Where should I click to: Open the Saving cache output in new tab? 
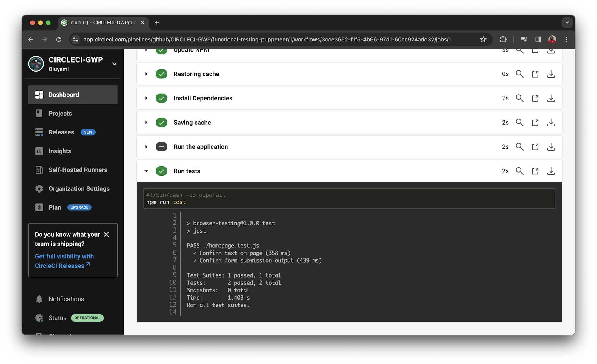[535, 122]
